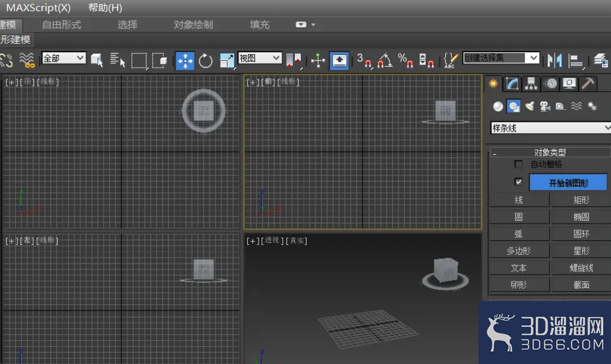Toggle Keyboard Shortcut Override button
This screenshot has width=611, height=364.
339,61
